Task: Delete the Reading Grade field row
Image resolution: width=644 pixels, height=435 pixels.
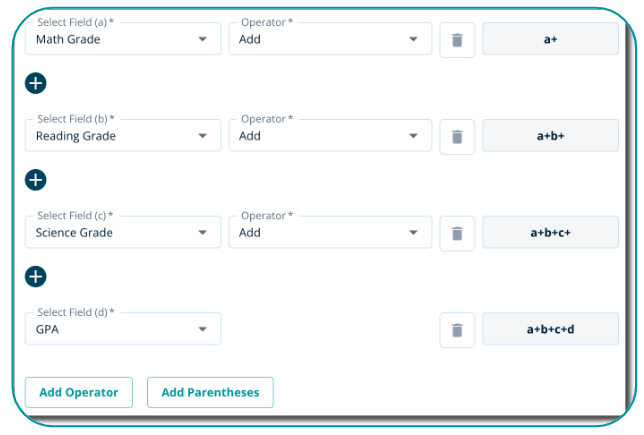Action: 457,136
